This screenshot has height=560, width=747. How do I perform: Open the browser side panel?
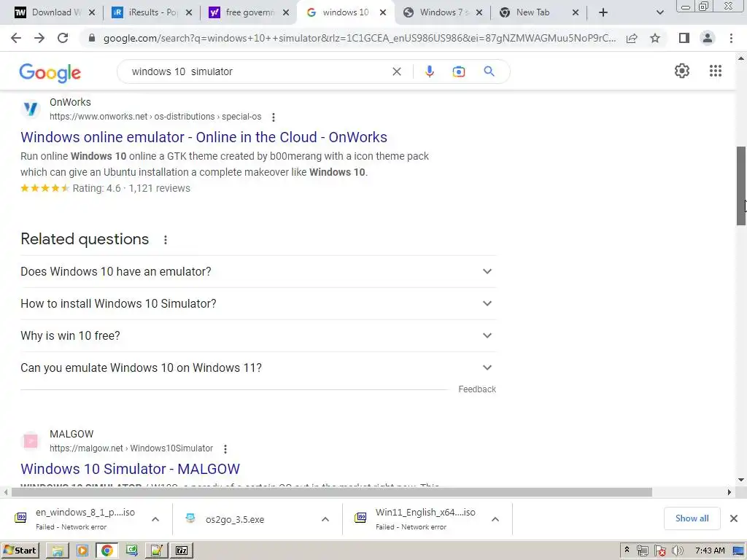(x=684, y=38)
